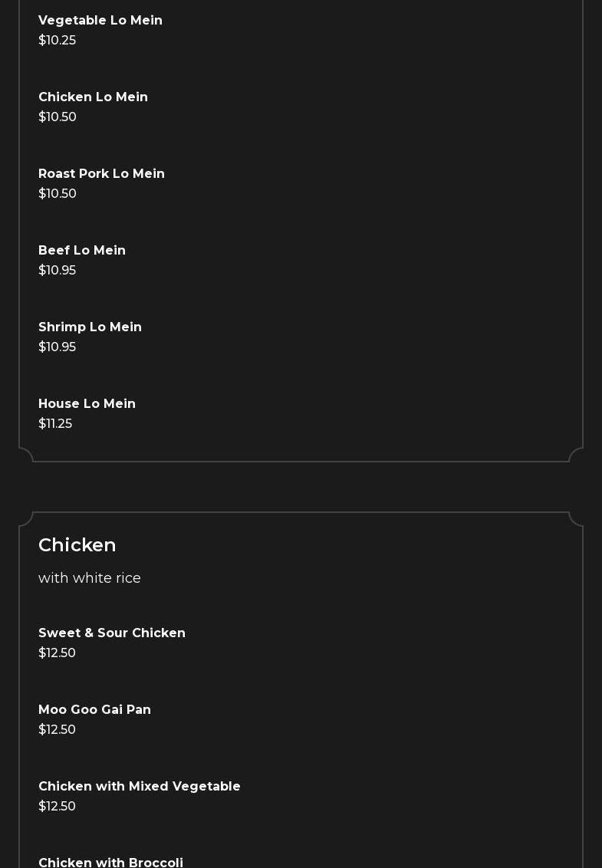Click the Chicken Lo Mein dish name
Screen dimensions: 602x868
(x=93, y=97)
